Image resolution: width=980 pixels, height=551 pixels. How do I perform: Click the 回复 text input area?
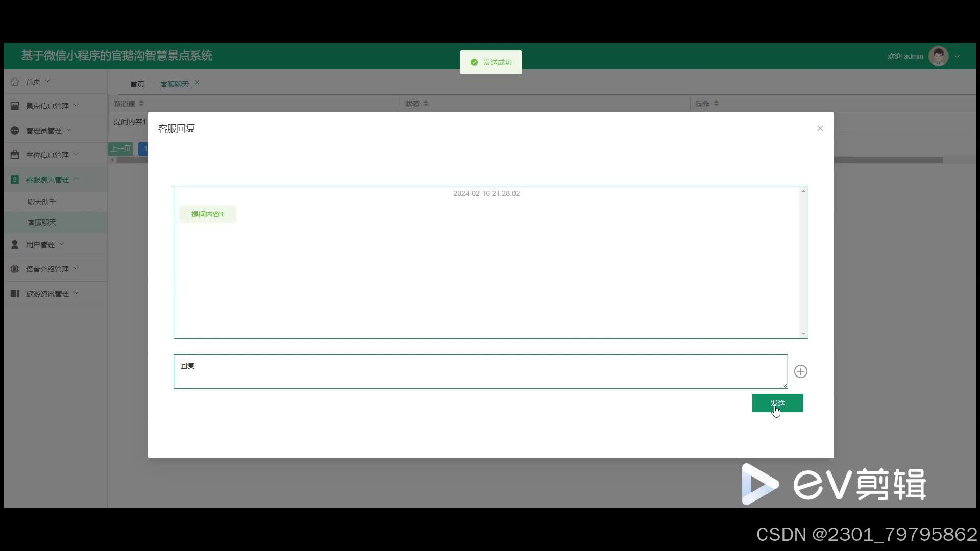coord(480,371)
